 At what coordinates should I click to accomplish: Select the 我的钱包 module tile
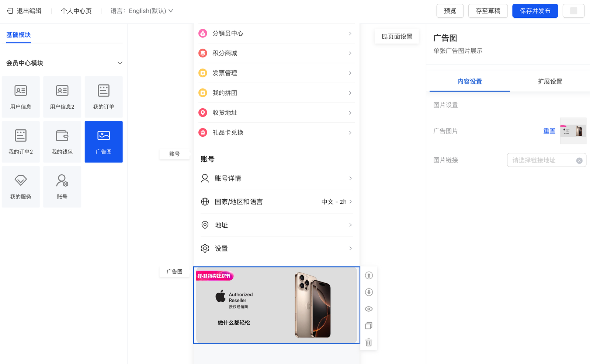[x=62, y=142]
